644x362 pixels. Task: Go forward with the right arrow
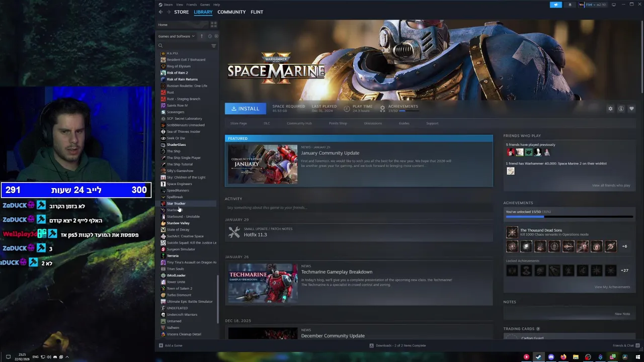tap(169, 12)
